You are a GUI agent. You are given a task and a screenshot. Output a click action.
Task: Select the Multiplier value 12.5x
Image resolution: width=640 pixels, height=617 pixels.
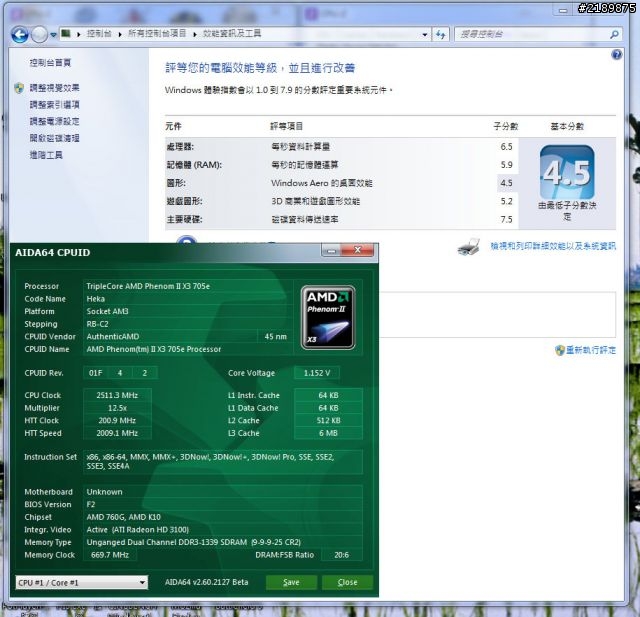[117, 408]
